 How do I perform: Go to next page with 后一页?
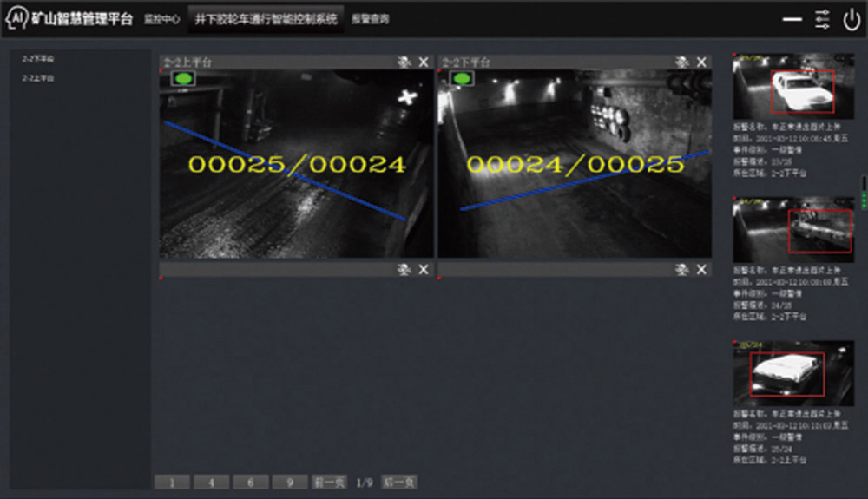pyautogui.click(x=398, y=483)
